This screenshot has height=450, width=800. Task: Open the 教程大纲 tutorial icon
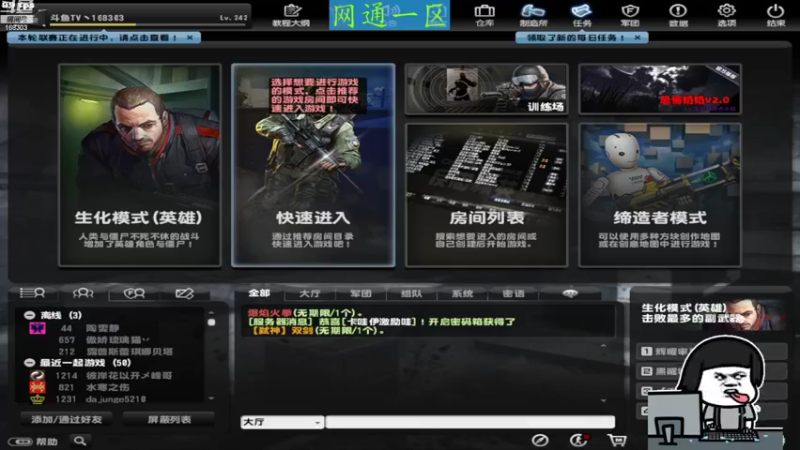point(291,15)
